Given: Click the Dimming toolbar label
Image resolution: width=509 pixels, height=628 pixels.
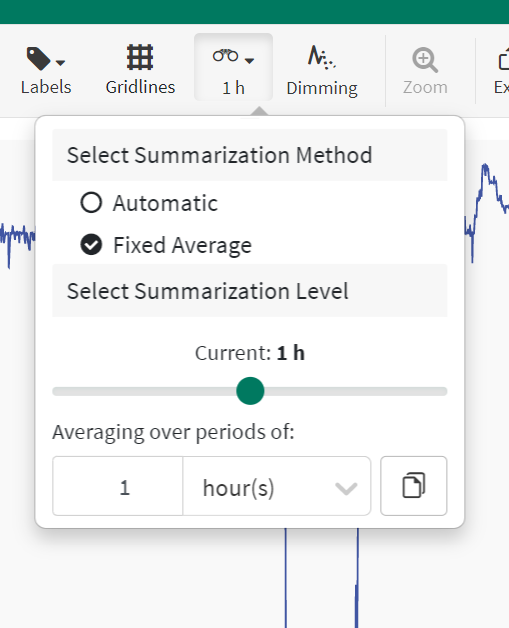Looking at the screenshot, I should [322, 88].
